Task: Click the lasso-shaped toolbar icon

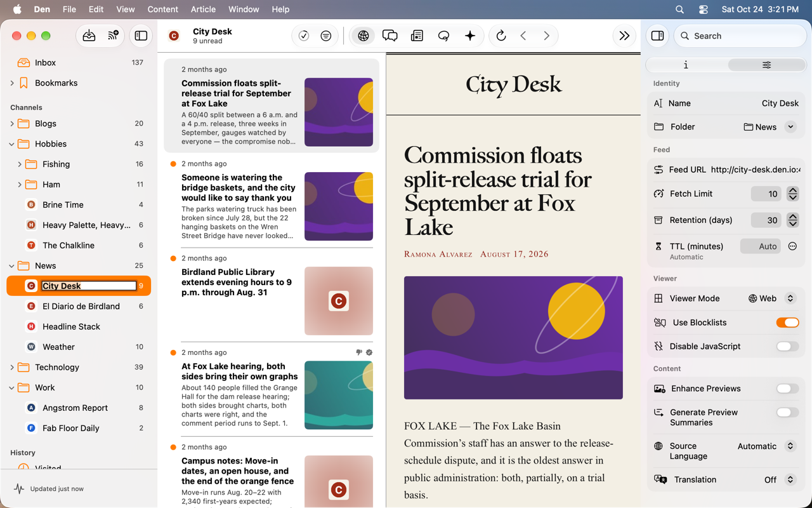Action: point(443,36)
